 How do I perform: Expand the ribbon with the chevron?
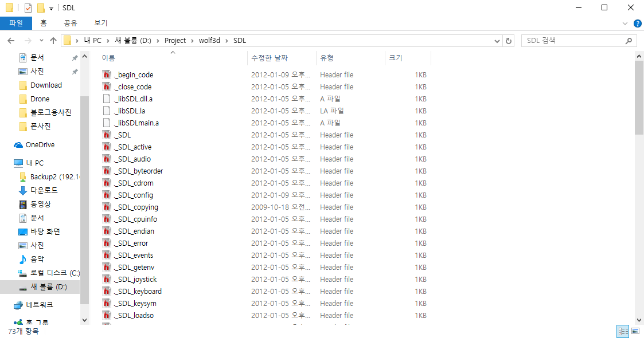pos(625,23)
